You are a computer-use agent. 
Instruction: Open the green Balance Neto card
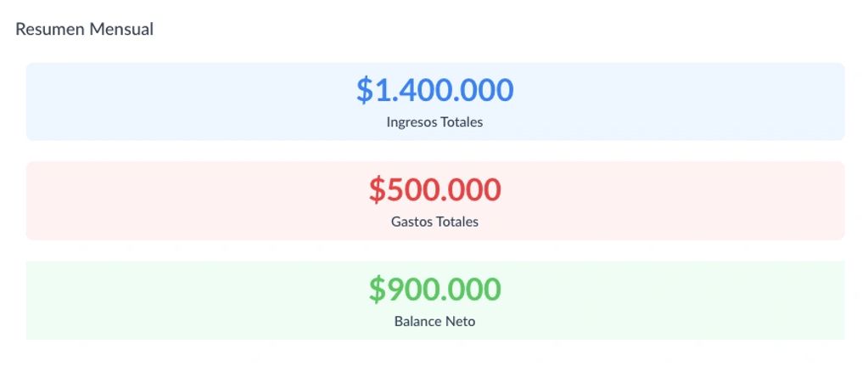[435, 301]
